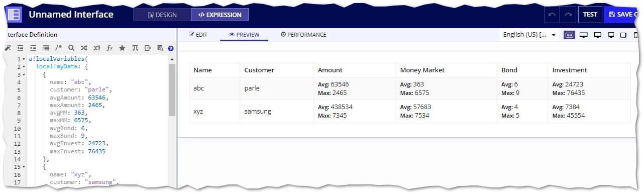Image resolution: width=644 pixels, height=194 pixels.
Task: Click the Avg: 63546 amount value
Action: [x=333, y=84]
